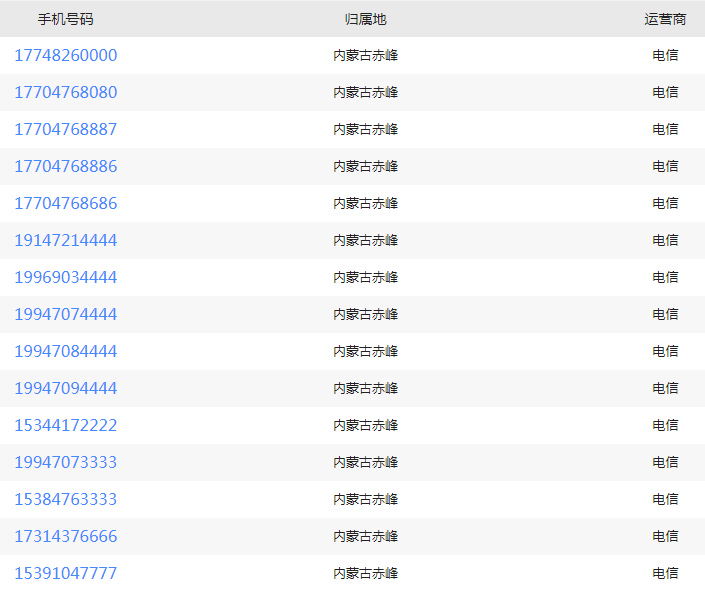The height and width of the screenshot is (589, 705).
Task: Open phone number 19947073333 link
Action: tap(66, 462)
